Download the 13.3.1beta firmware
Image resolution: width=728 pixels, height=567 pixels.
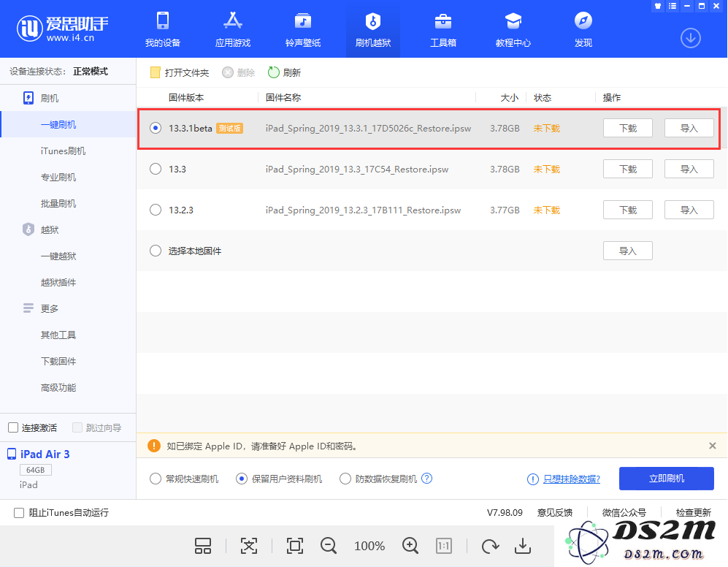(628, 128)
